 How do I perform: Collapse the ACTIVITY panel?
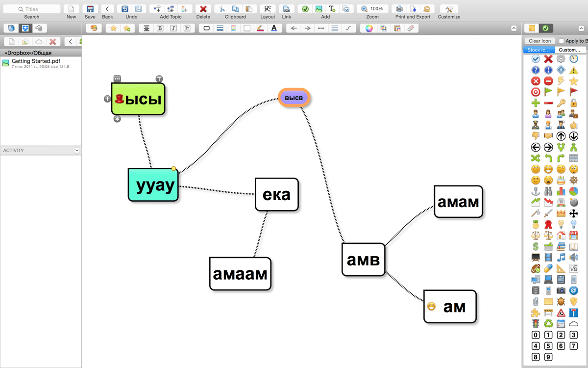coord(77,150)
